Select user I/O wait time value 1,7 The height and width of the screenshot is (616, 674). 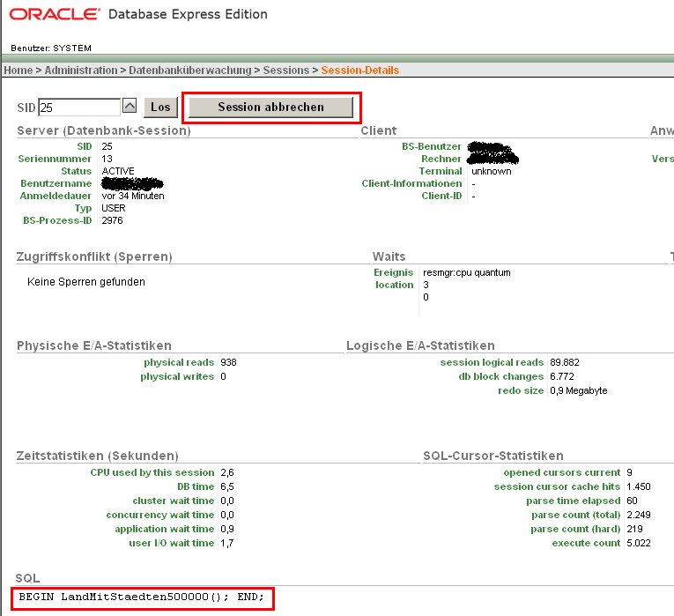[x=227, y=544]
